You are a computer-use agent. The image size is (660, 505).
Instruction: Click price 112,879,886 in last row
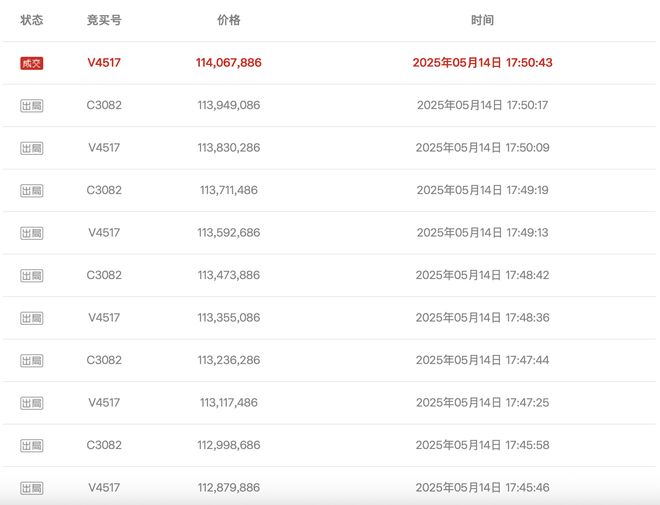point(229,488)
